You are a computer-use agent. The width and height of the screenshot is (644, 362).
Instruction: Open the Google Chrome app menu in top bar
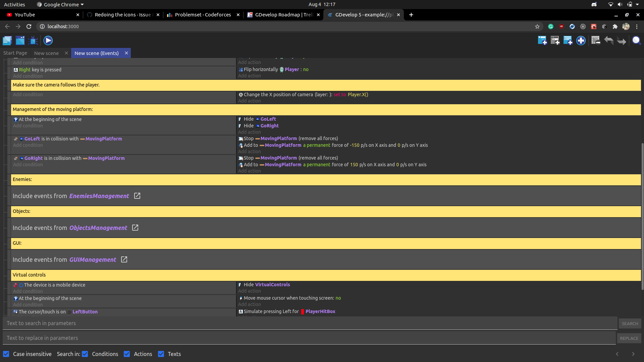pos(60,4)
